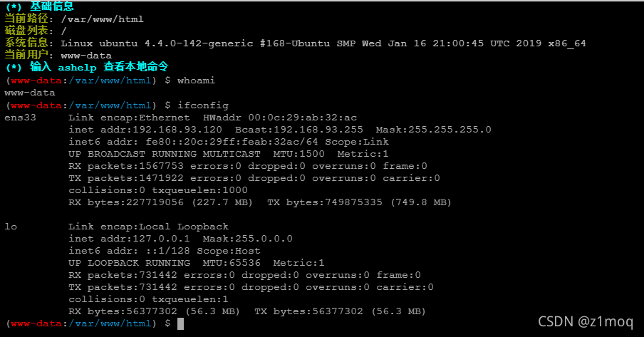Click the terminal cursor block at the prompt
Screen dimensions: 644x337
pos(180,324)
